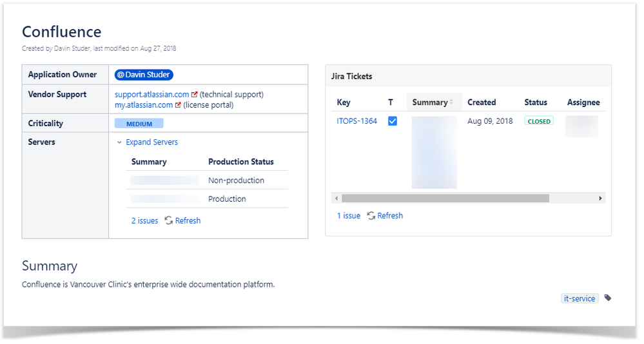
Task: Open the it-service label
Action: (580, 298)
